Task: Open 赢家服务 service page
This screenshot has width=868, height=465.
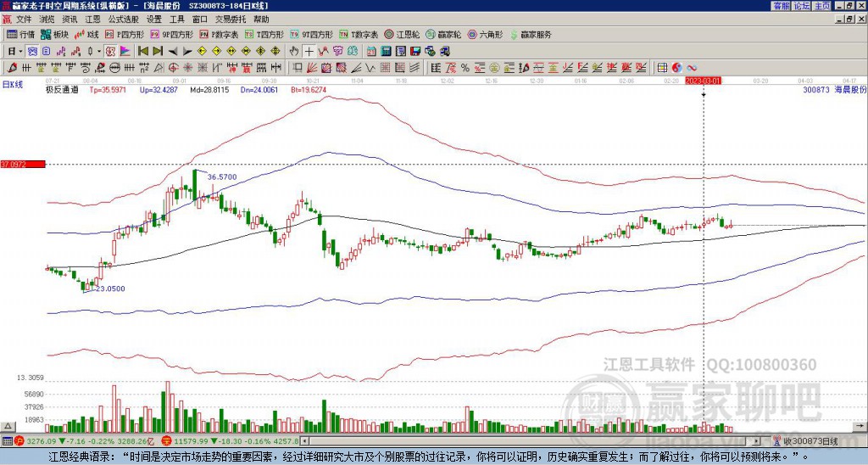Action: pos(531,34)
